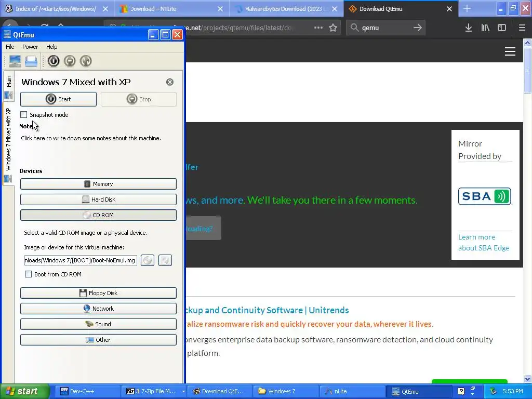Enable Snapshot mode checkbox

24,115
